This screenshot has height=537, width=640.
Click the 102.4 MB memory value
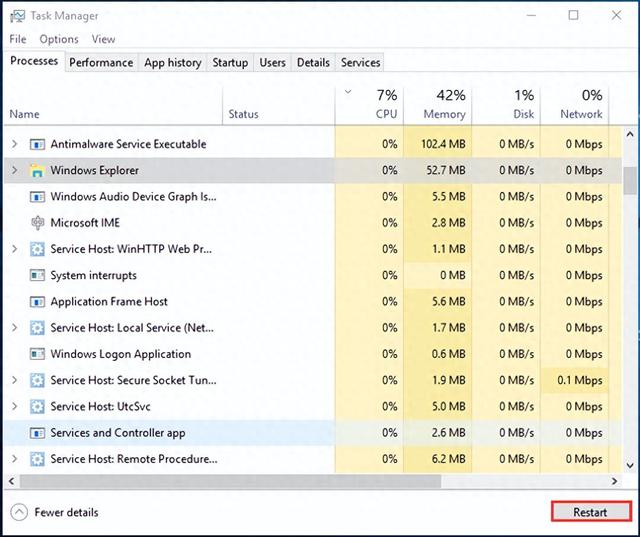[x=443, y=144]
